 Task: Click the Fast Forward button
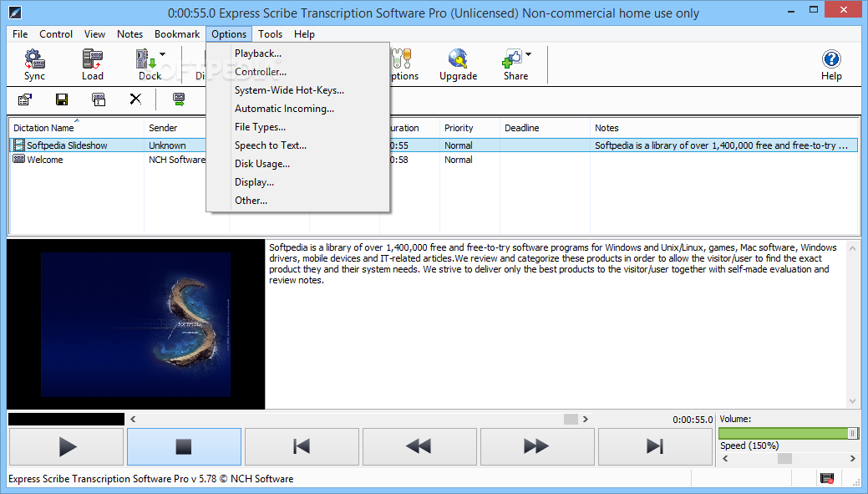click(x=537, y=446)
